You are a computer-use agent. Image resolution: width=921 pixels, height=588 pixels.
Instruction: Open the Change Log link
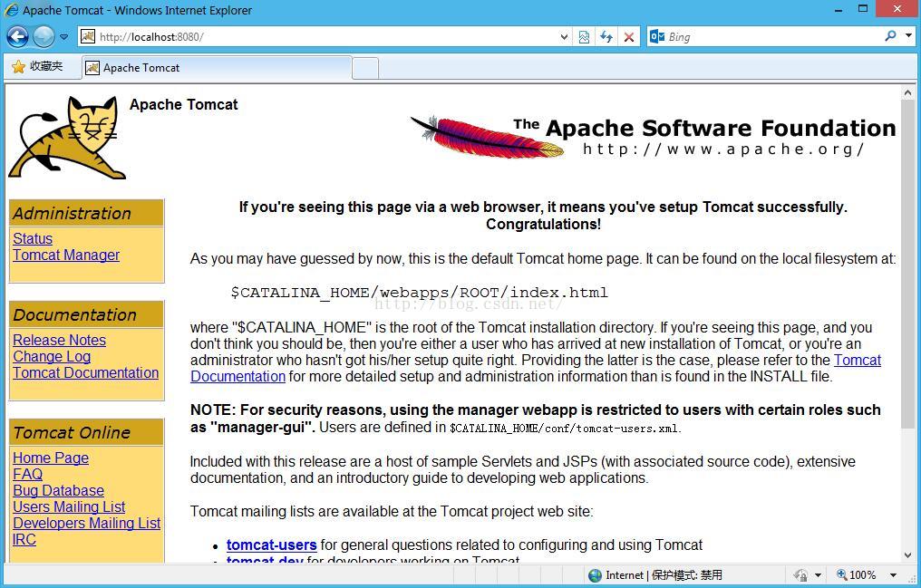click(52, 357)
